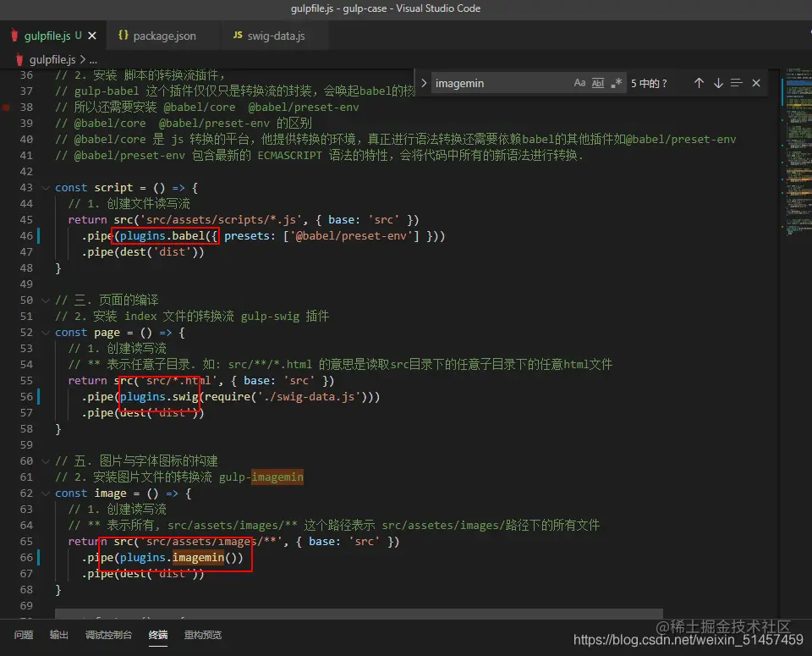
Task: Open the 输出 (Output) panel tab
Action: (58, 635)
